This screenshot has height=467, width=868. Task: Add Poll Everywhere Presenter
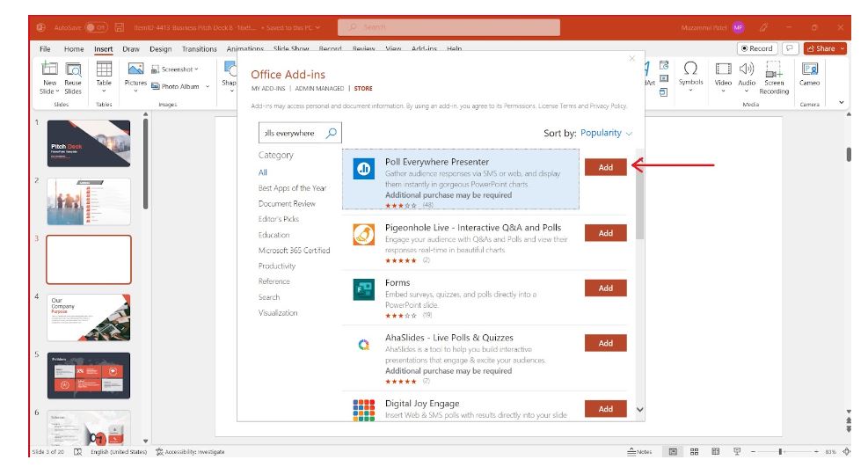coord(606,167)
